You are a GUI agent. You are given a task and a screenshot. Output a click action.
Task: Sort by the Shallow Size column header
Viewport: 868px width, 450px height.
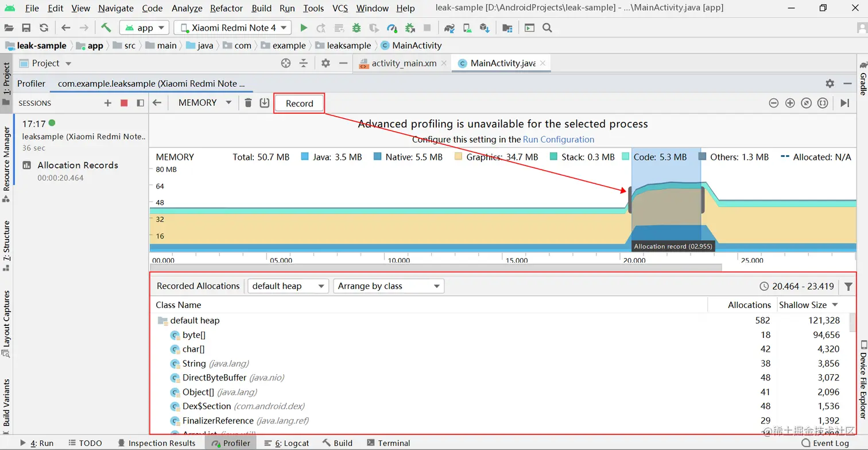tap(809, 305)
